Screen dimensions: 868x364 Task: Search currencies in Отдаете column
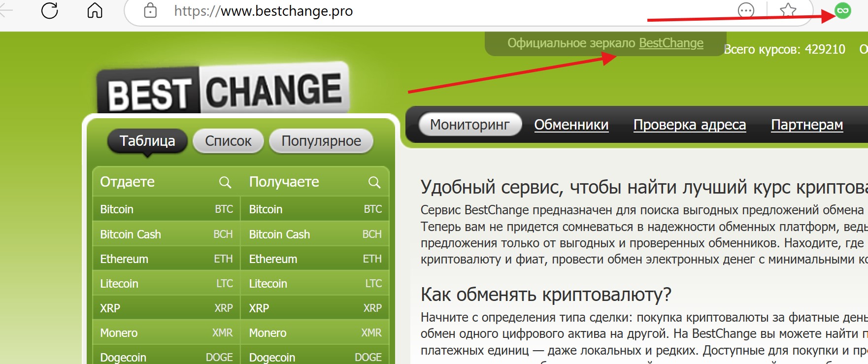point(225,182)
